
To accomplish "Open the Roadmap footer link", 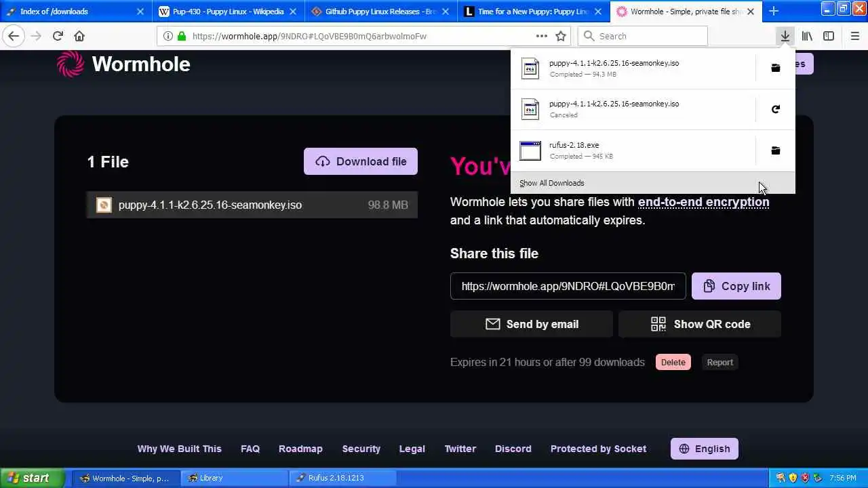I will pos(300,449).
